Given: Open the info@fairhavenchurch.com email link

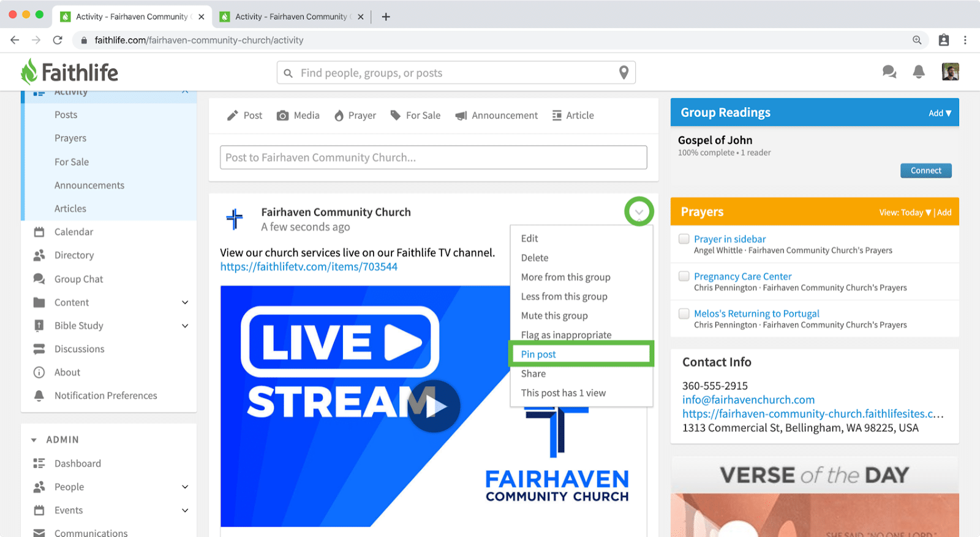Looking at the screenshot, I should 748,399.
